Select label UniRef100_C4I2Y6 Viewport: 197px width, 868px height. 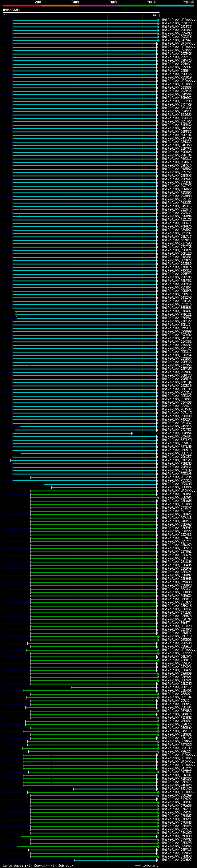(x=177, y=768)
